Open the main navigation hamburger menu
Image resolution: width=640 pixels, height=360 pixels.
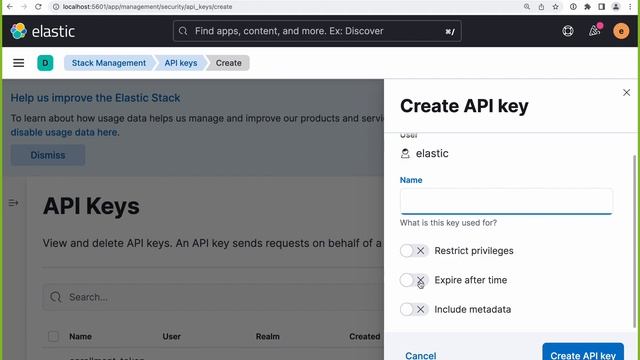(18, 63)
